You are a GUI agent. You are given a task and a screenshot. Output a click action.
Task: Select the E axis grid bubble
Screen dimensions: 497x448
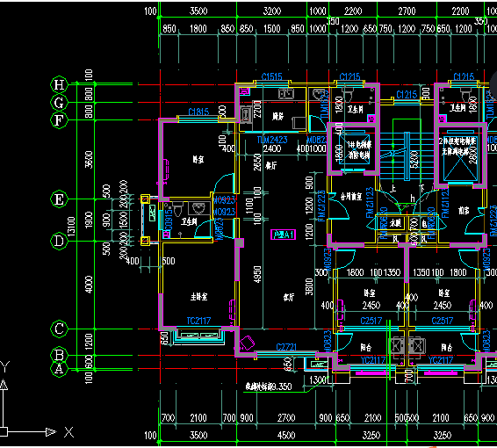59,199
